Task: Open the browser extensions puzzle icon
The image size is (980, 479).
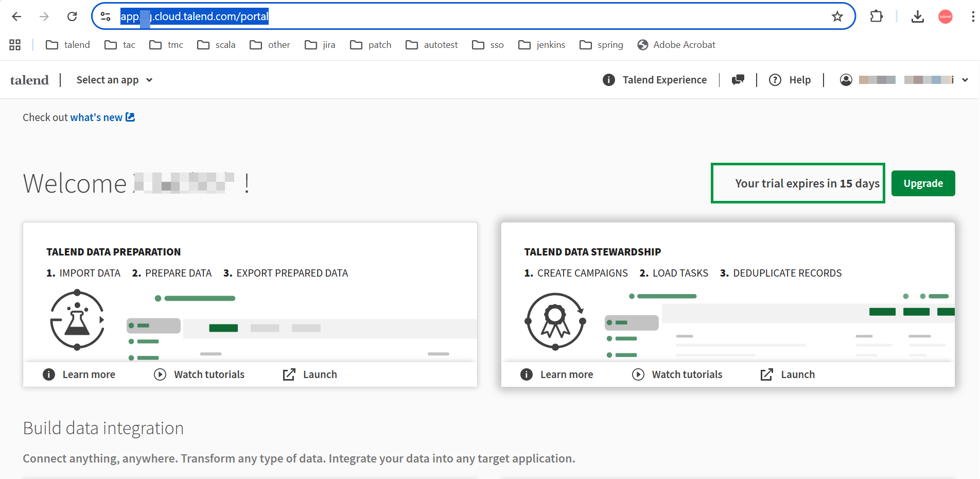Action: coord(876,16)
